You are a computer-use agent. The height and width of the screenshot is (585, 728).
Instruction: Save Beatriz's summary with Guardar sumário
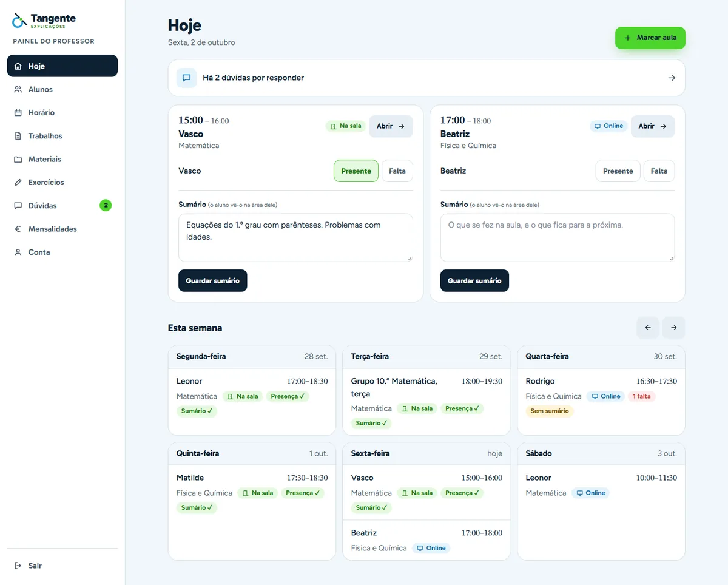pos(474,281)
